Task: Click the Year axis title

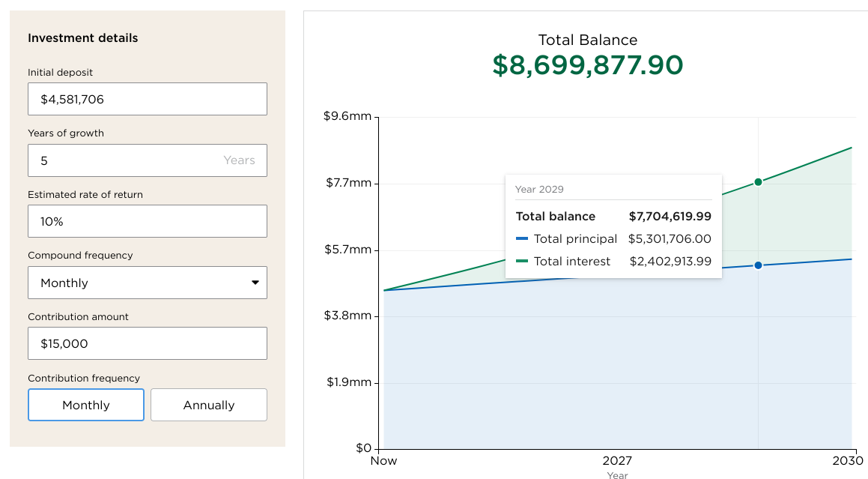Action: click(x=617, y=475)
